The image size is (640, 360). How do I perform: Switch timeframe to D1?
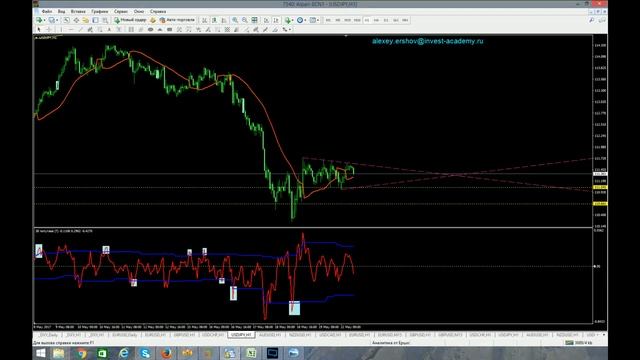click(386, 20)
